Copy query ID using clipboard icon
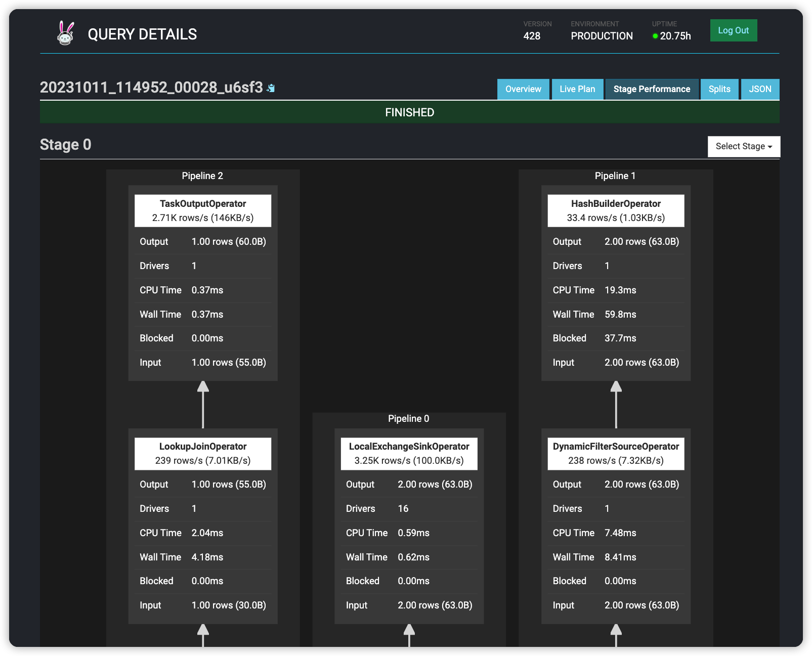 tap(271, 88)
